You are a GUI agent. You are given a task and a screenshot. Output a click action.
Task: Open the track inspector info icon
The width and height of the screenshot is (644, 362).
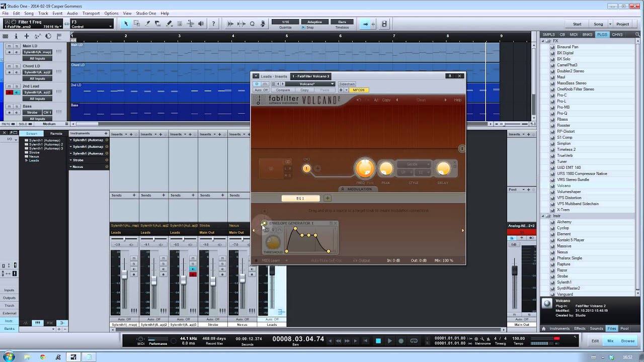[16, 36]
